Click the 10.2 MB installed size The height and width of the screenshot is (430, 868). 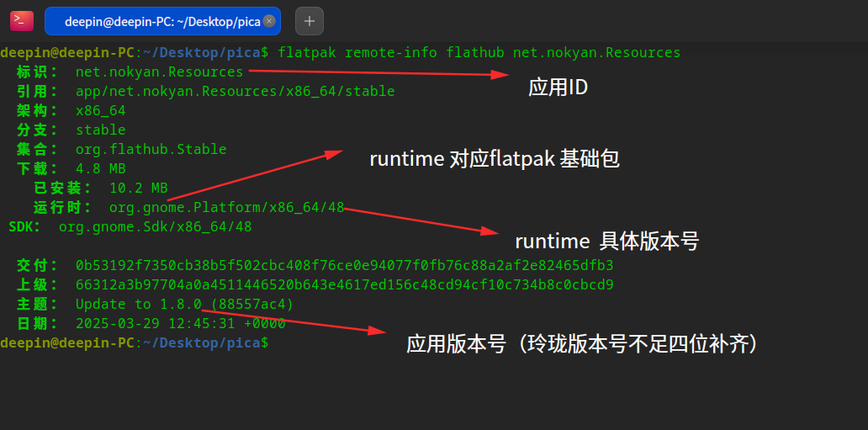tap(138, 188)
